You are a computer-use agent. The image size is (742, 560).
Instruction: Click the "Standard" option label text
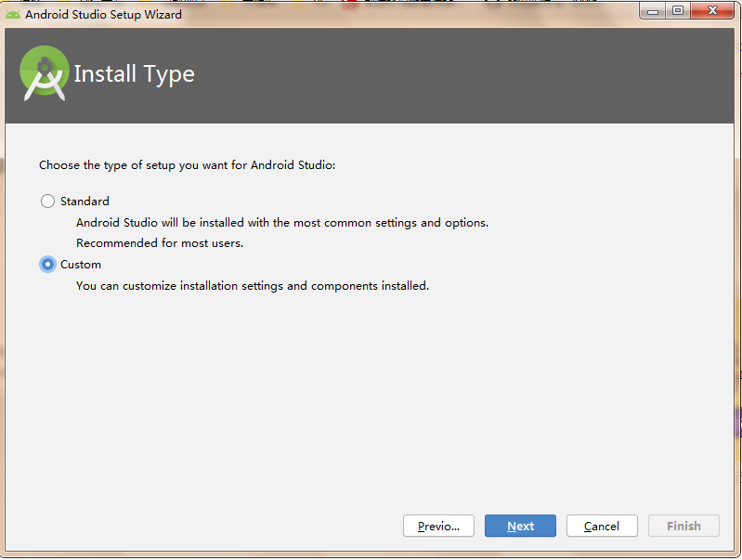pos(85,201)
